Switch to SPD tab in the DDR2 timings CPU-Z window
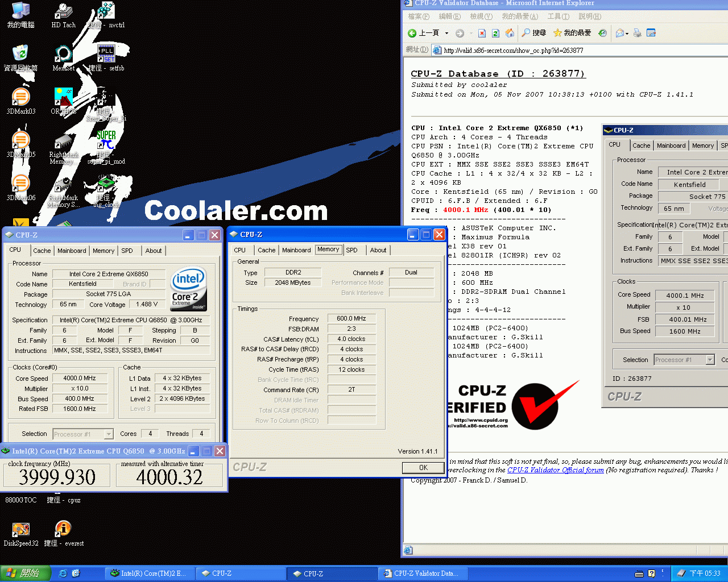728x582 pixels. coord(352,250)
